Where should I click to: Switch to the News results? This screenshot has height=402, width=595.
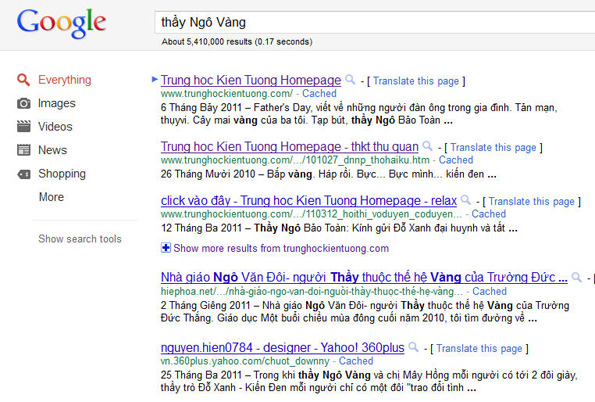52,150
